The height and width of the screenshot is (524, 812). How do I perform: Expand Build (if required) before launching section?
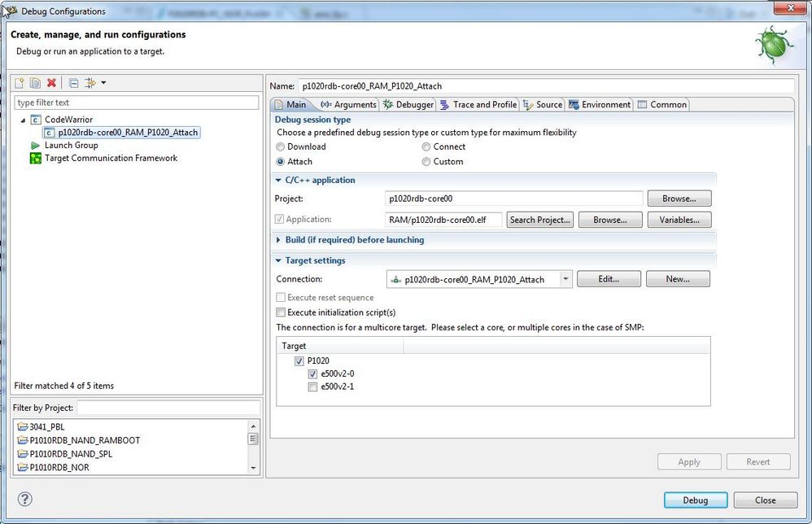point(278,240)
